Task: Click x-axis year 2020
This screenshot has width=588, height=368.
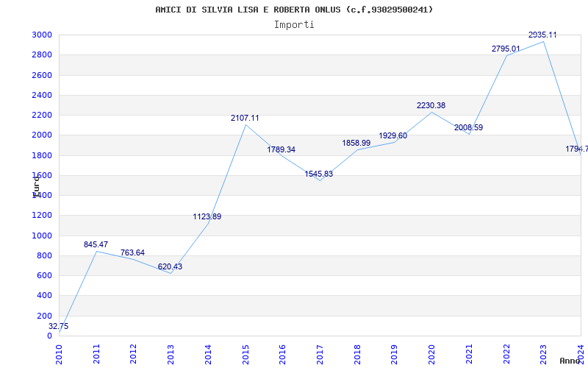Action: click(432, 354)
